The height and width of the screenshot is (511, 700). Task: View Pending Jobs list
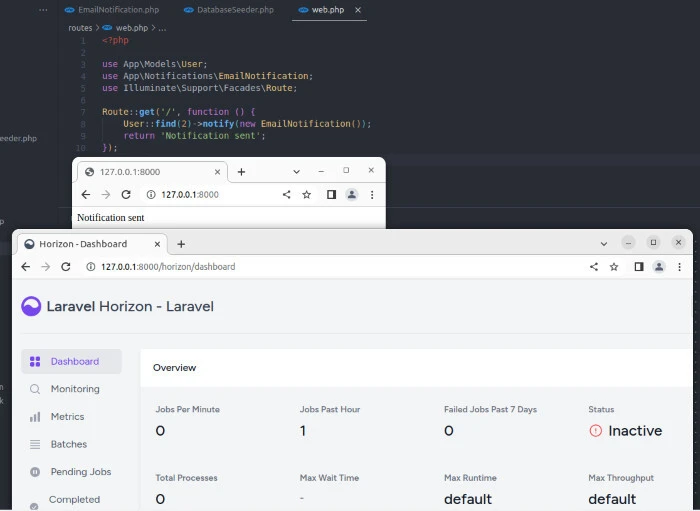[79, 472]
